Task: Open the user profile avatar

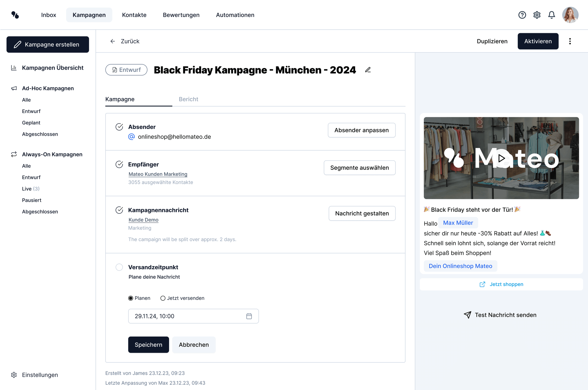Action: coord(570,15)
